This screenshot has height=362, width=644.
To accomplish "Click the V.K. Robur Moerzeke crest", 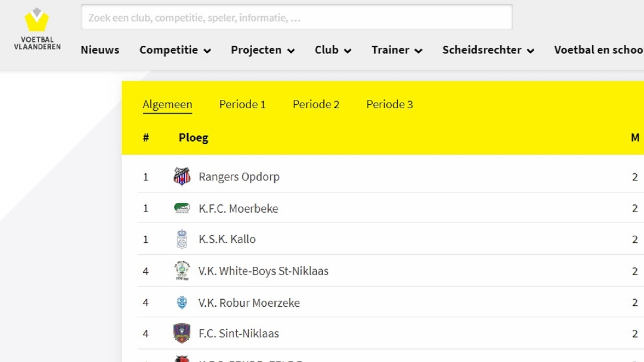I will (182, 302).
